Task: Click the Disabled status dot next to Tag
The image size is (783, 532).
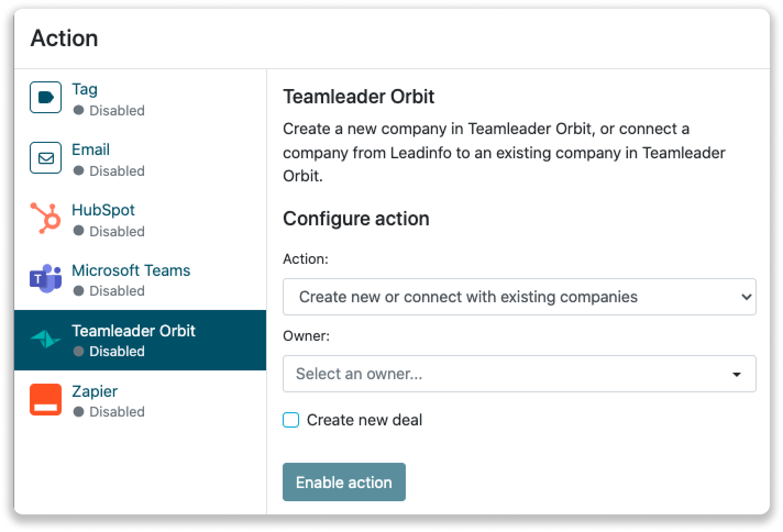Action: coord(80,110)
